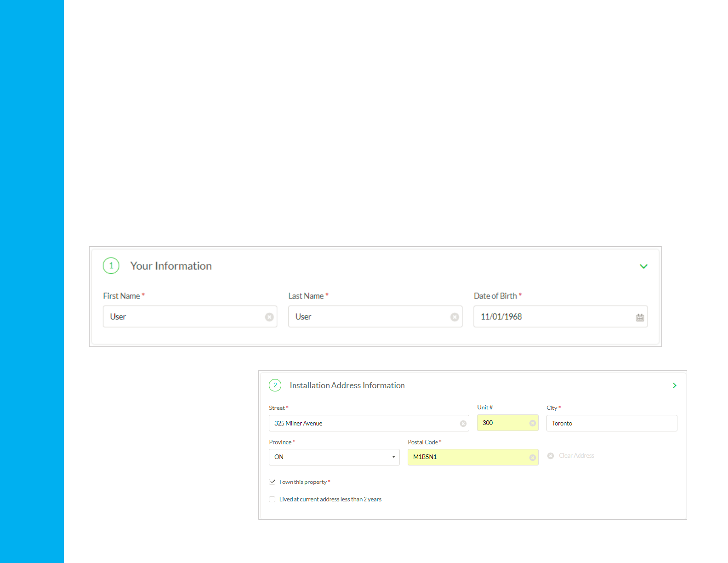Click the City input field
Screen dimensions: 728x563
(x=611, y=423)
